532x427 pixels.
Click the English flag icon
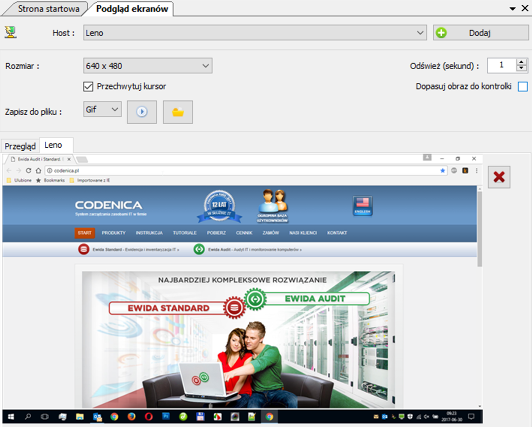click(x=362, y=206)
